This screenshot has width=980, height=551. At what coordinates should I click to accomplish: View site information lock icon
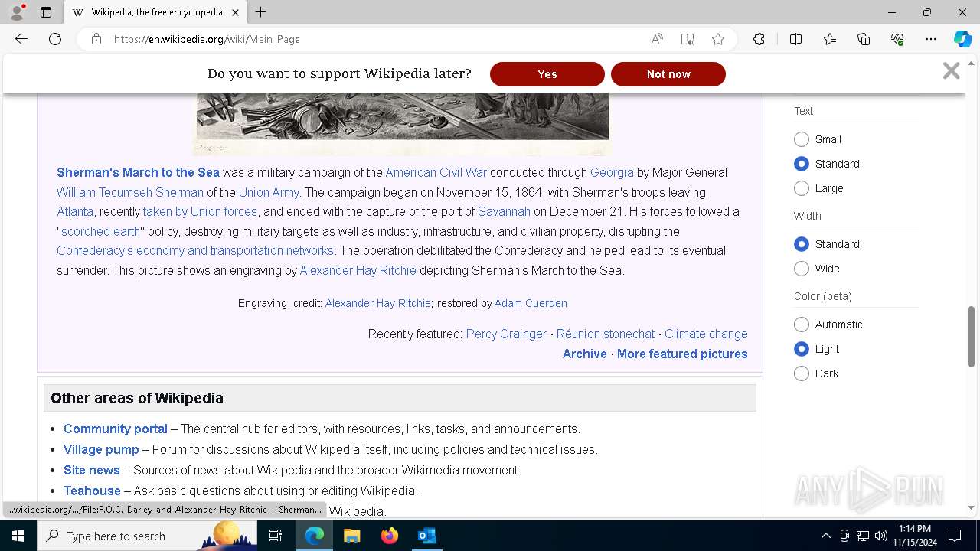96,39
